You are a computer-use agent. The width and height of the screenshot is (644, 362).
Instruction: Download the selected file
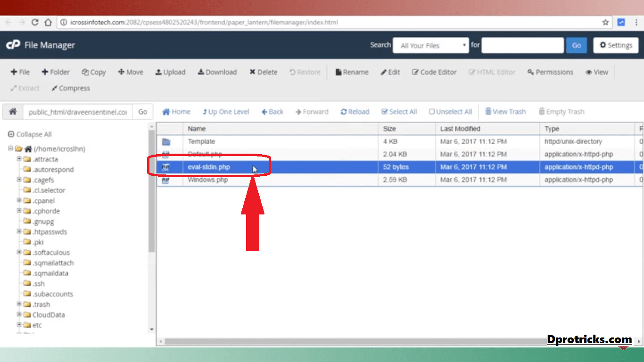(x=217, y=72)
